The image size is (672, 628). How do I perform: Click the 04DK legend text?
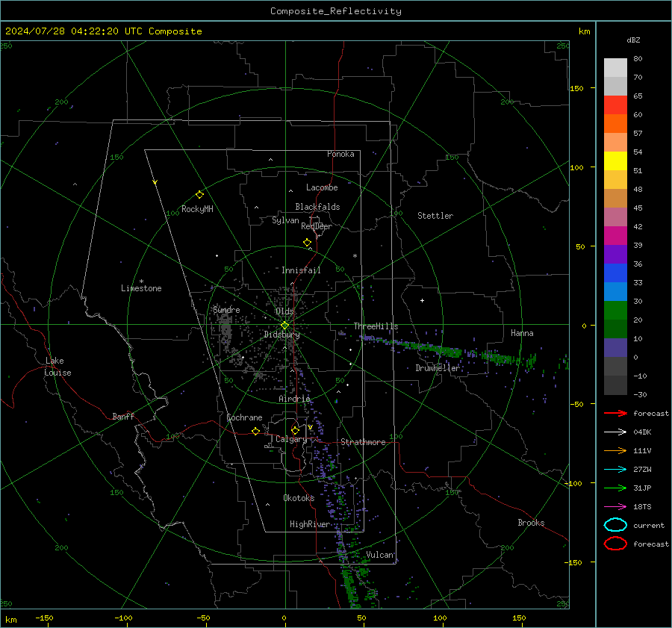(x=642, y=432)
